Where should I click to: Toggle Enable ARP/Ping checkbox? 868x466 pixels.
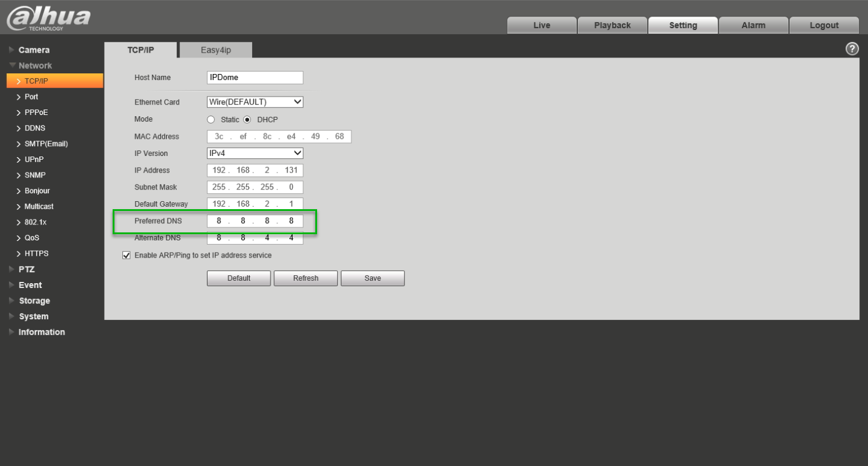tap(127, 255)
